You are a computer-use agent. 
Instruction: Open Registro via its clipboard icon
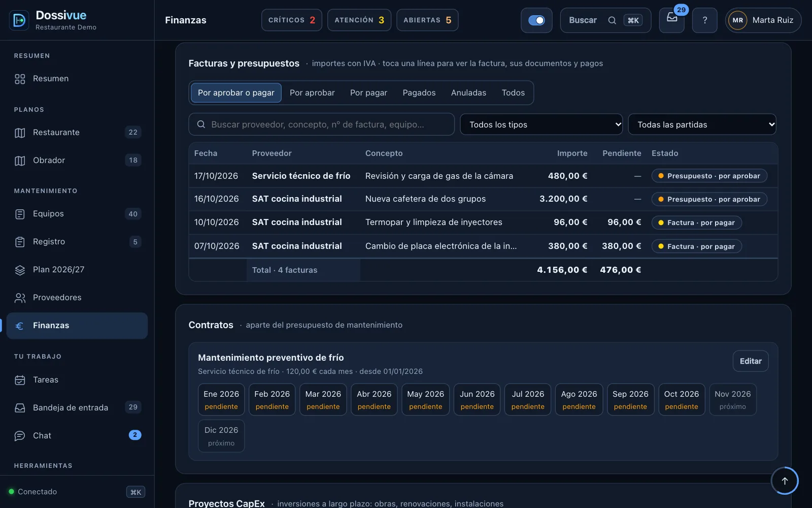20,242
